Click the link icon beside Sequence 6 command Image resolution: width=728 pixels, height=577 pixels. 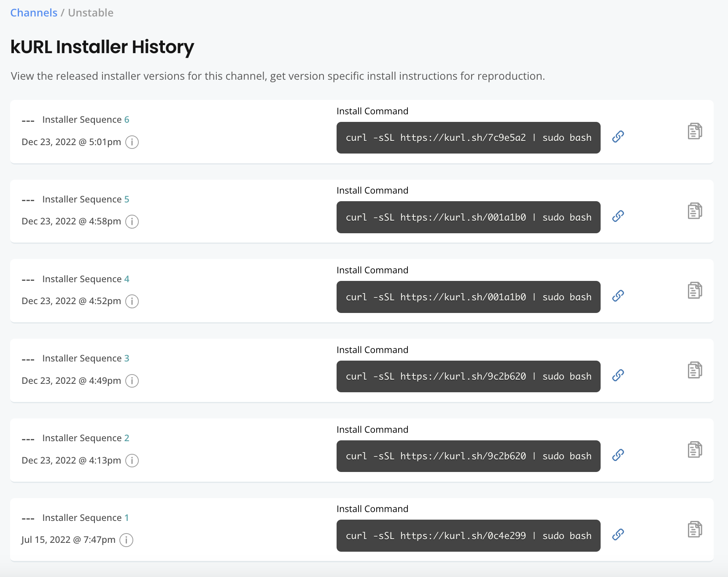pyautogui.click(x=618, y=136)
